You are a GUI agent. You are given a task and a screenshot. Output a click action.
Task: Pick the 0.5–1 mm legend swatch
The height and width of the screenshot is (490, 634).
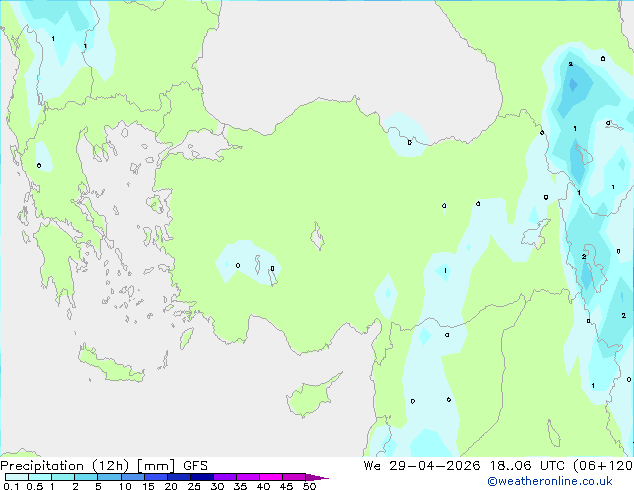(x=40, y=477)
